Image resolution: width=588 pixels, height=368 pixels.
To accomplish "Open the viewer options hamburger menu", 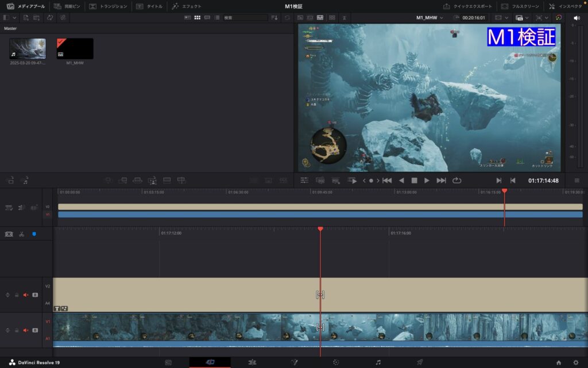I will (x=577, y=181).
